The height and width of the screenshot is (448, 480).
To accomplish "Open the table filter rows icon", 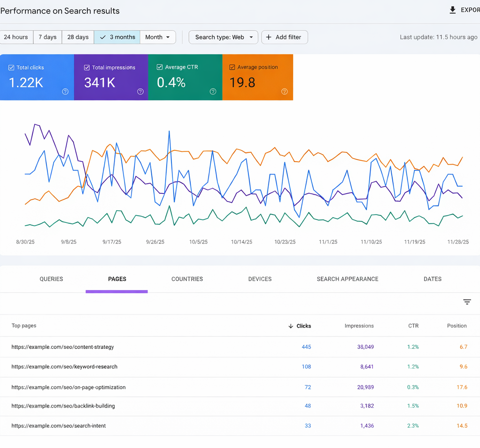I will pyautogui.click(x=467, y=302).
